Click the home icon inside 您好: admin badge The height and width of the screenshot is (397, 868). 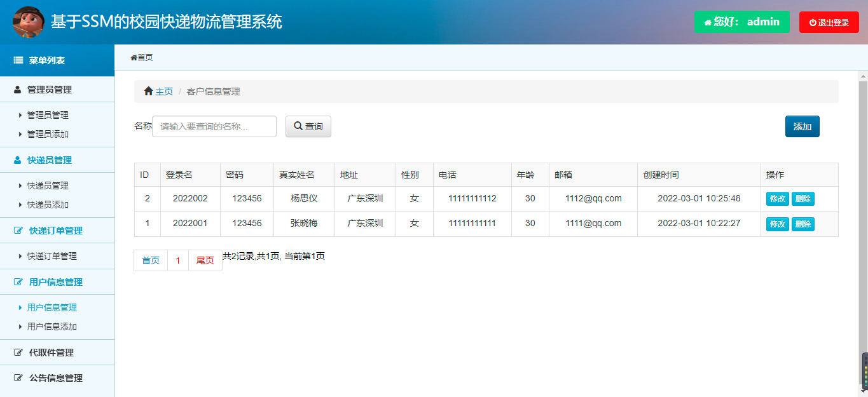pyautogui.click(x=708, y=22)
